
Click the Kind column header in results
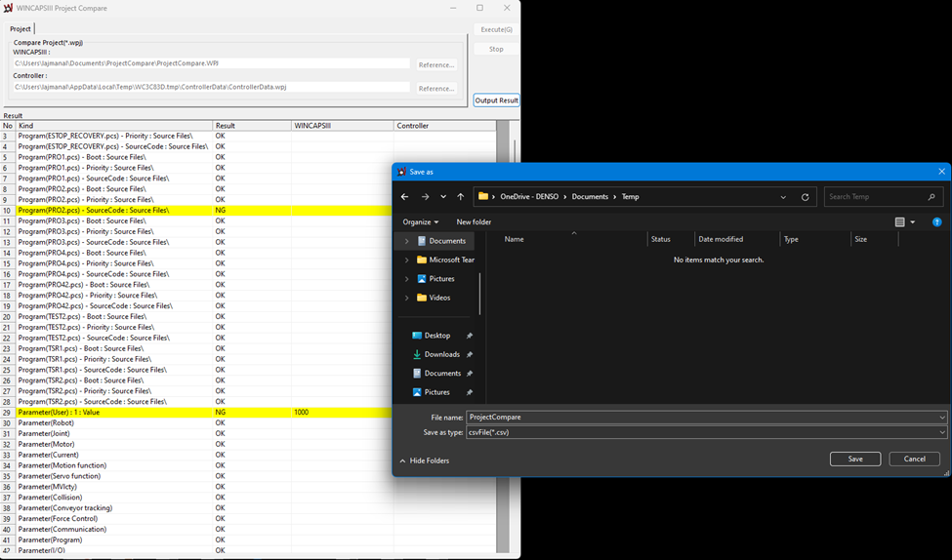[114, 126]
